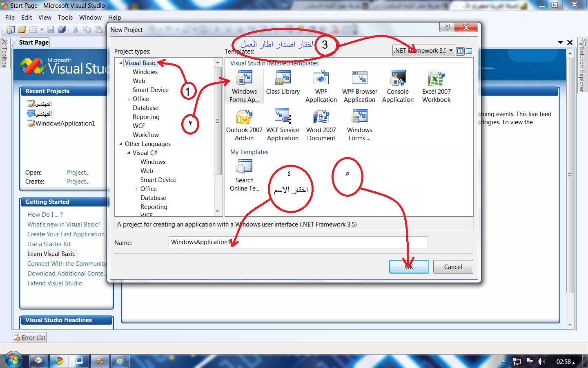588x368 pixels.
Task: Click the Open File toolbar icon
Action: coord(22,29)
